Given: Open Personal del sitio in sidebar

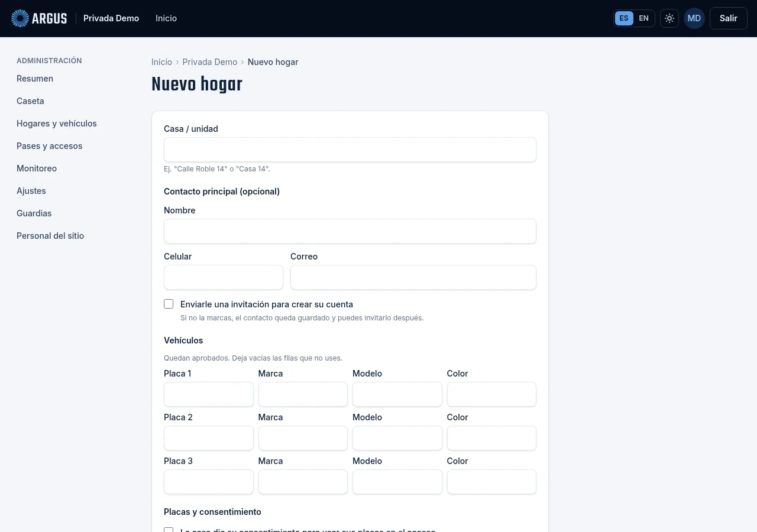Looking at the screenshot, I should (50, 236).
